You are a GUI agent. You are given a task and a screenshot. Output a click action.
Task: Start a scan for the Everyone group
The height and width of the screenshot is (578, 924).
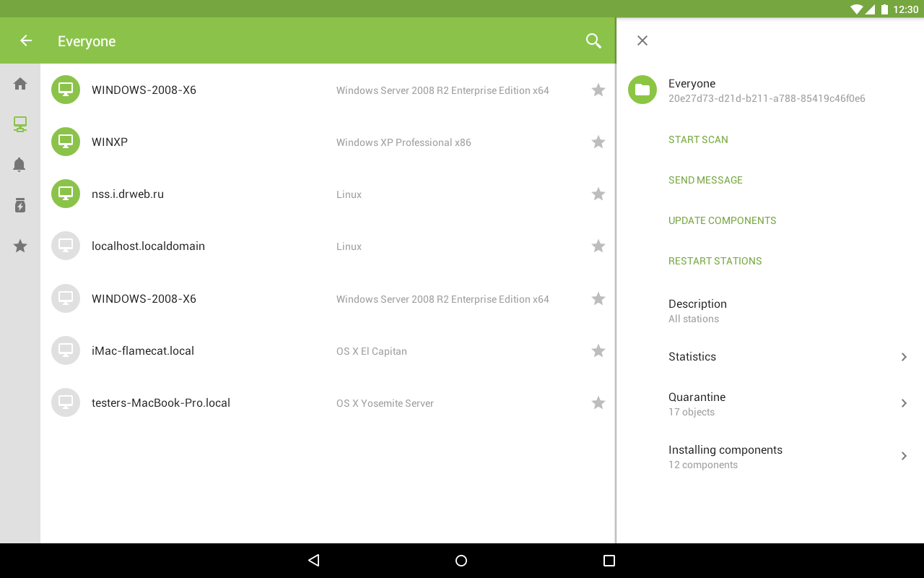coord(698,139)
